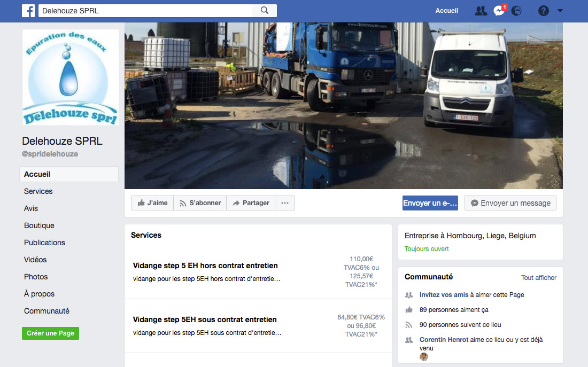Like the page with J'aime button
This screenshot has width=588, height=367.
coord(152,203)
